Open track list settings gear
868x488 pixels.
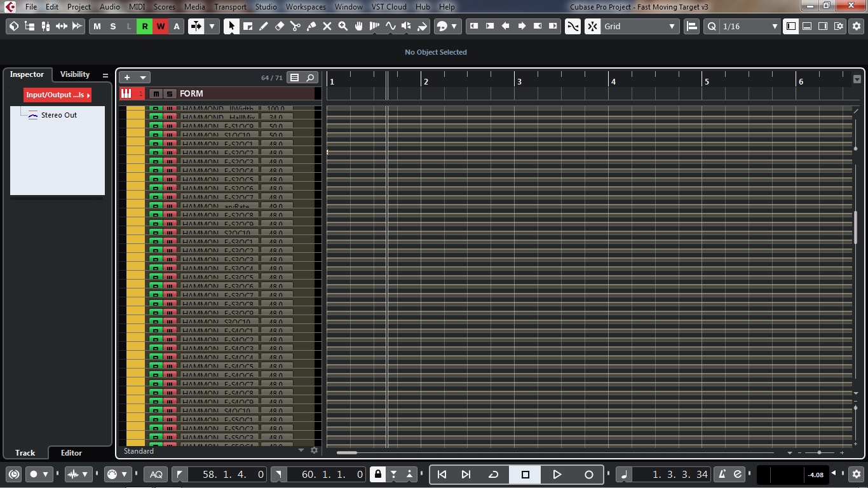[314, 451]
